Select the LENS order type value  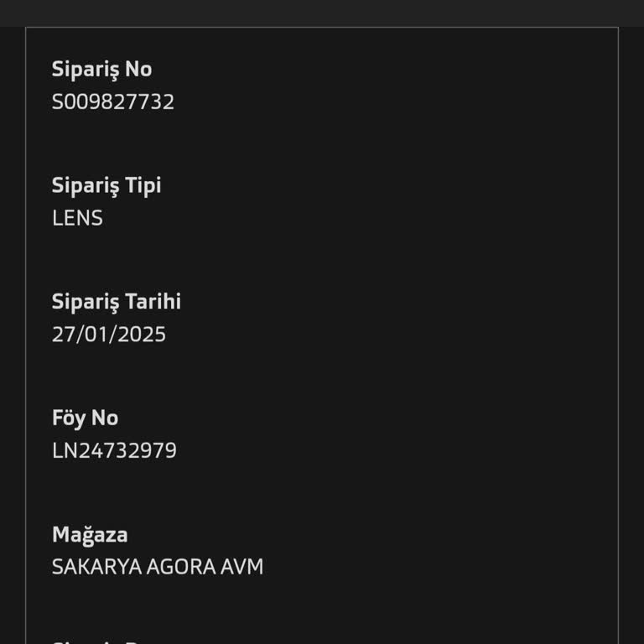point(77,218)
